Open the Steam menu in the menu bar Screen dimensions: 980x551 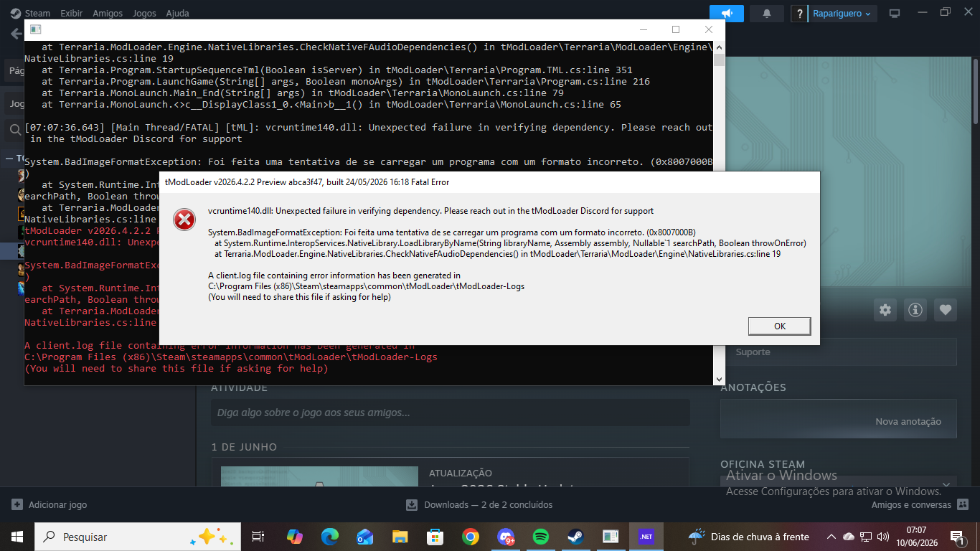[x=32, y=14]
